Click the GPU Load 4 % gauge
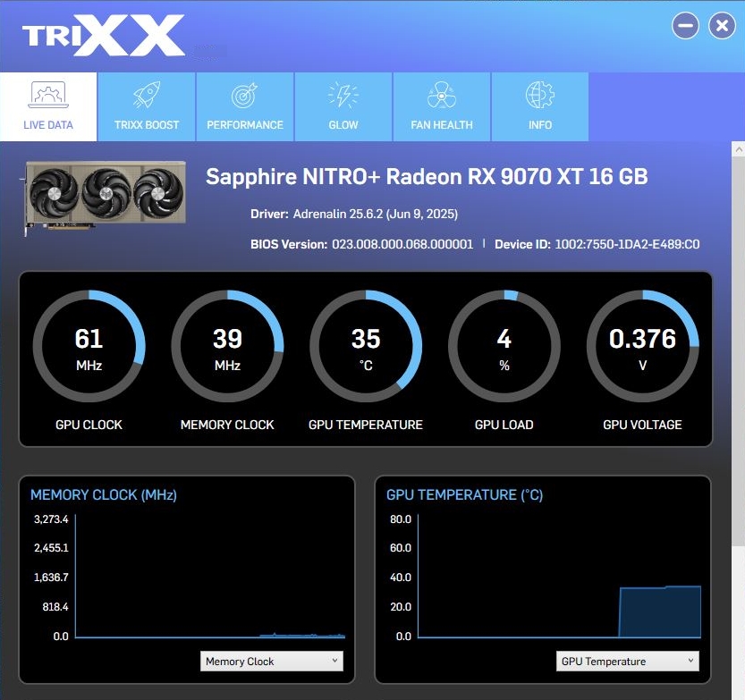745x700 pixels. 504,346
